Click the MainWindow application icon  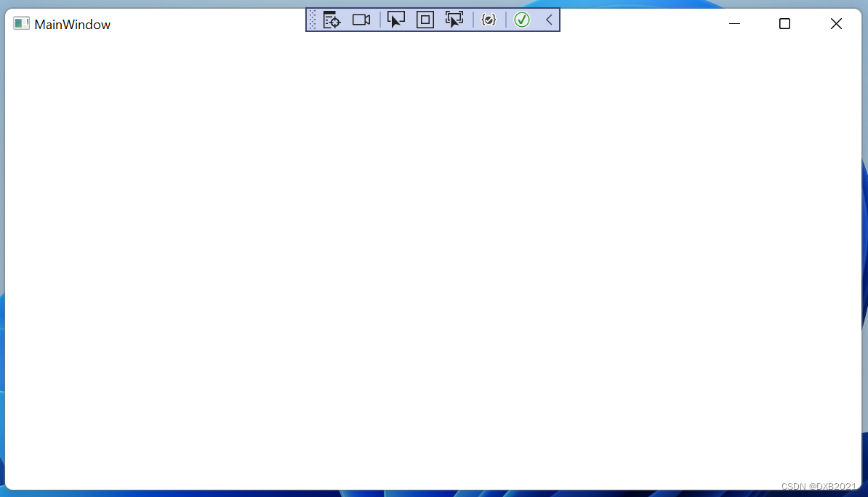[21, 23]
